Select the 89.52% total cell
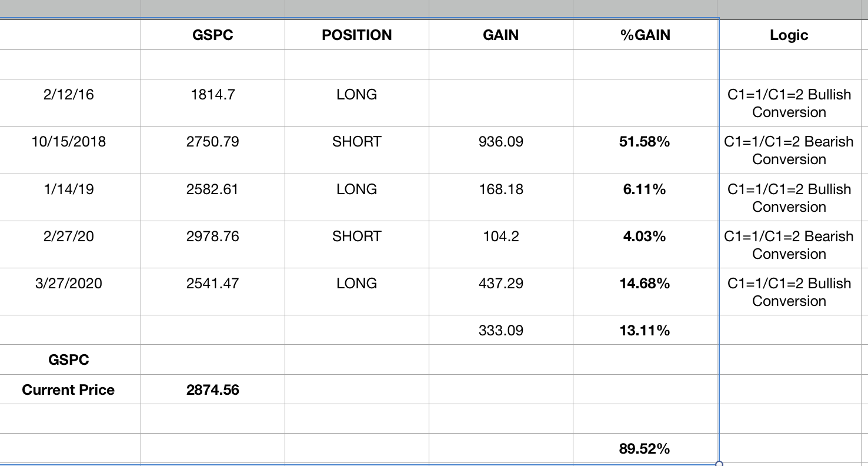Image resolution: width=868 pixels, height=466 pixels. 645,450
